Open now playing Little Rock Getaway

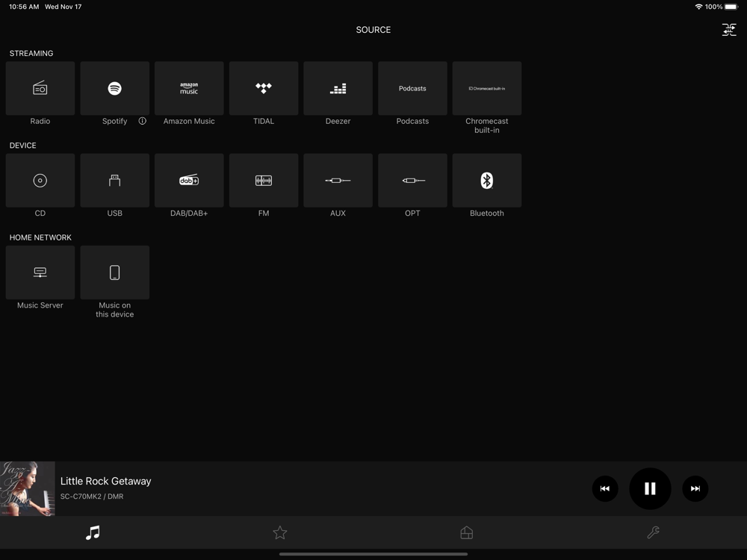106,481
